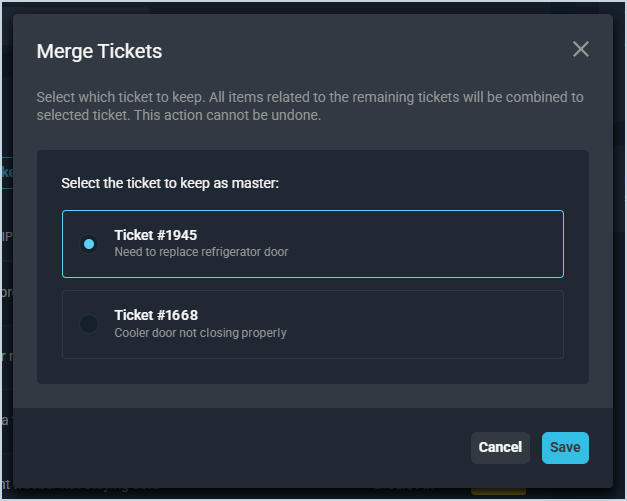Confirm merge with the blue Save button
This screenshot has width=627, height=501.
[x=565, y=447]
